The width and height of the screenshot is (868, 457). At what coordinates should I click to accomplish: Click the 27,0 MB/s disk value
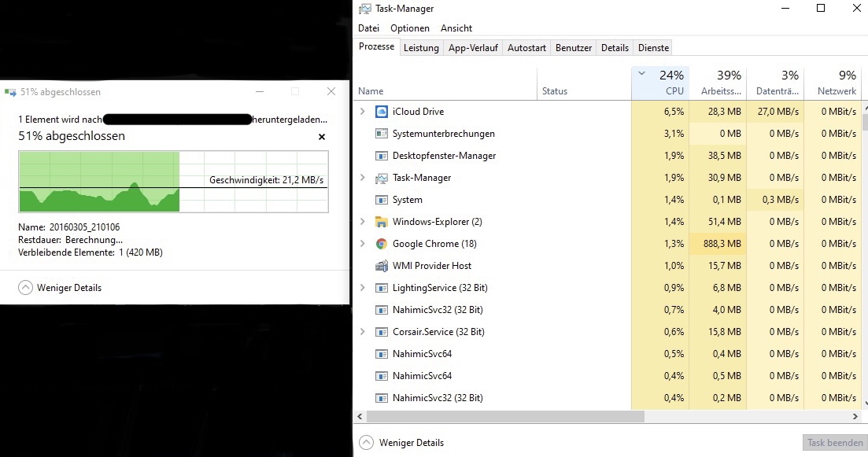(778, 112)
